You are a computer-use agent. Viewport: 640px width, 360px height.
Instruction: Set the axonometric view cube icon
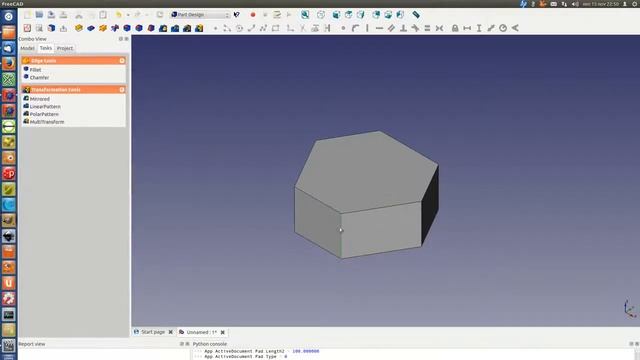tap(321, 15)
